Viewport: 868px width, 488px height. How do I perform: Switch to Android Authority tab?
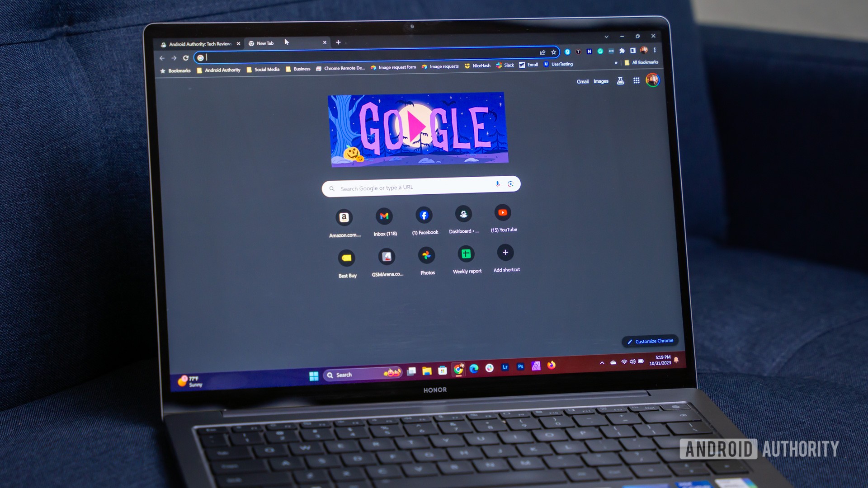click(x=200, y=43)
